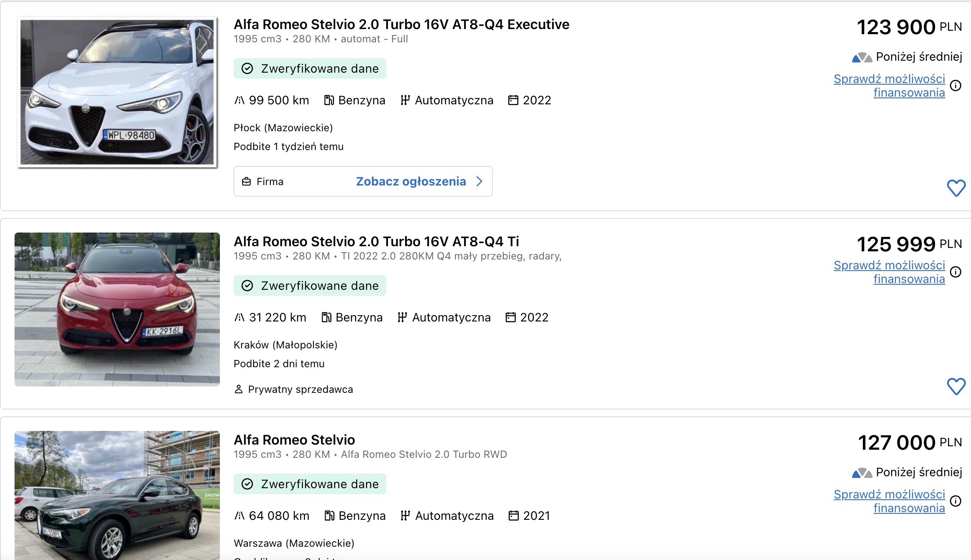
Task: Check financing options for 123 900 PLN car
Action: click(889, 85)
